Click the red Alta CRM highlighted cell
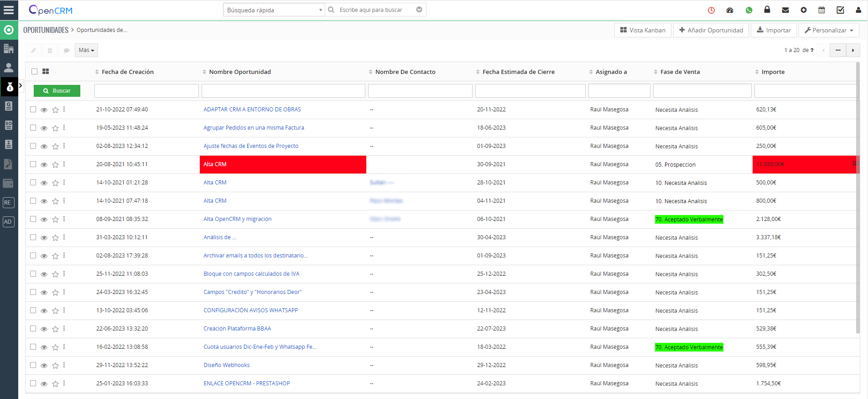This screenshot has width=868, height=399. pos(283,164)
